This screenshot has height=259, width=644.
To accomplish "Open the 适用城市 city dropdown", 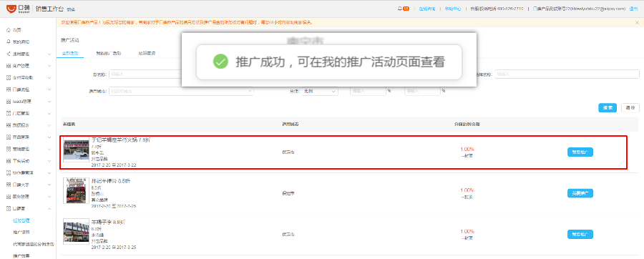I will pos(181,91).
